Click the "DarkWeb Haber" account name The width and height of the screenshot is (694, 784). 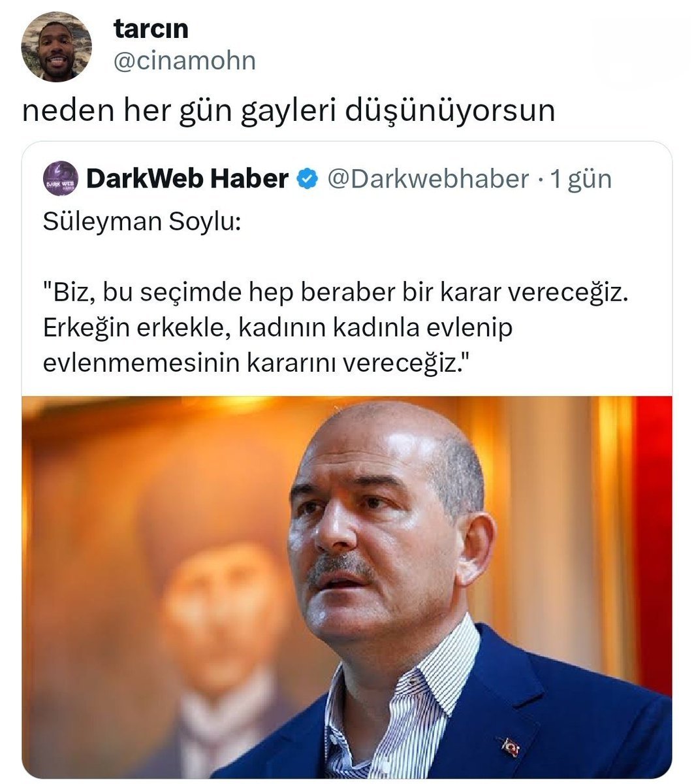click(x=187, y=178)
